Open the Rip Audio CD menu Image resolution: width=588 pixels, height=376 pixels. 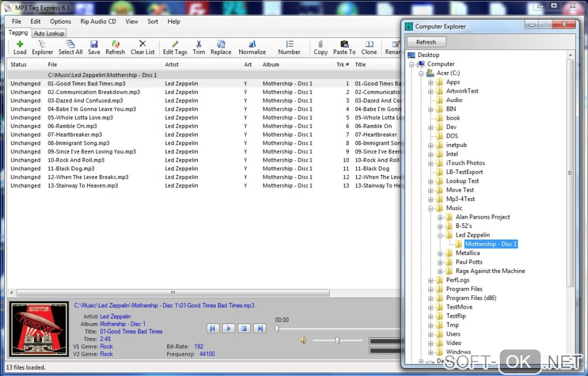98,21
